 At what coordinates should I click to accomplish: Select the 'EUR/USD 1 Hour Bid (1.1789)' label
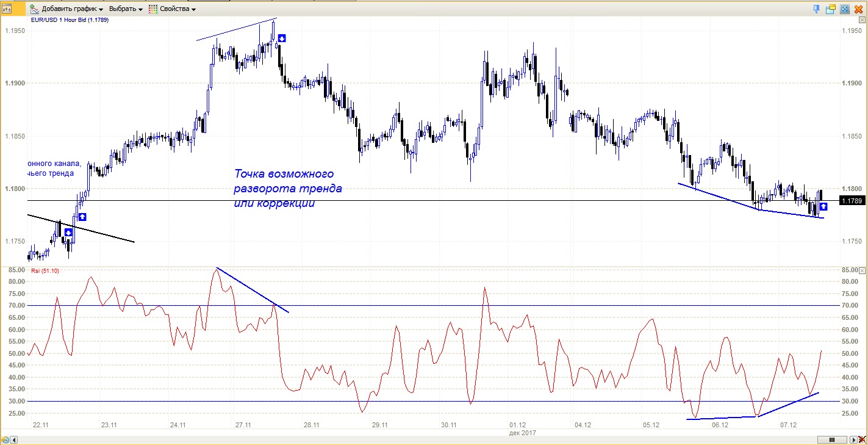70,20
